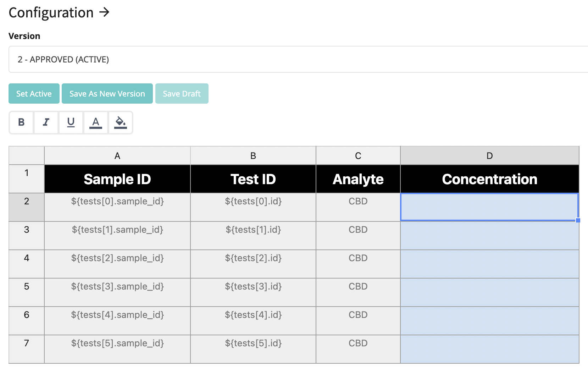The image size is (588, 374).
Task: Click Set Active
Action: [x=34, y=93]
